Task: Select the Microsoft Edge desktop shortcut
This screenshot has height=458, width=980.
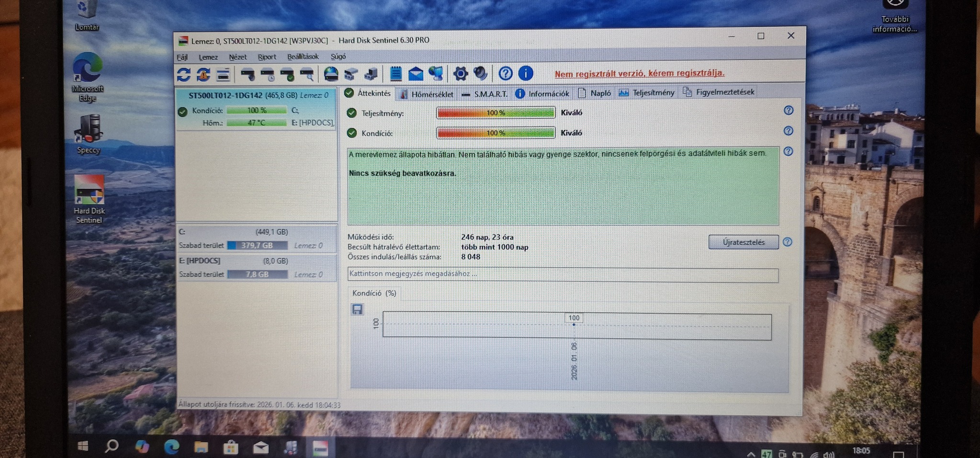Action: coord(87,77)
